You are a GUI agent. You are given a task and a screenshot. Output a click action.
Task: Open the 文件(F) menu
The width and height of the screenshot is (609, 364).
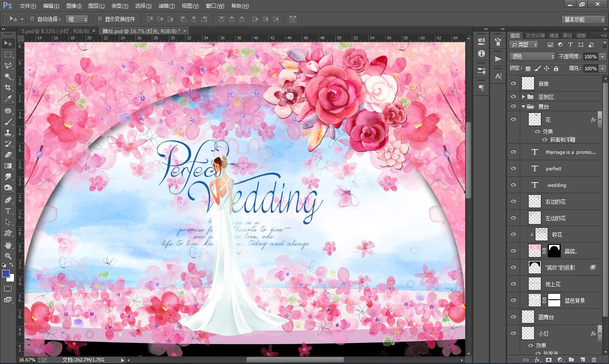pos(28,6)
